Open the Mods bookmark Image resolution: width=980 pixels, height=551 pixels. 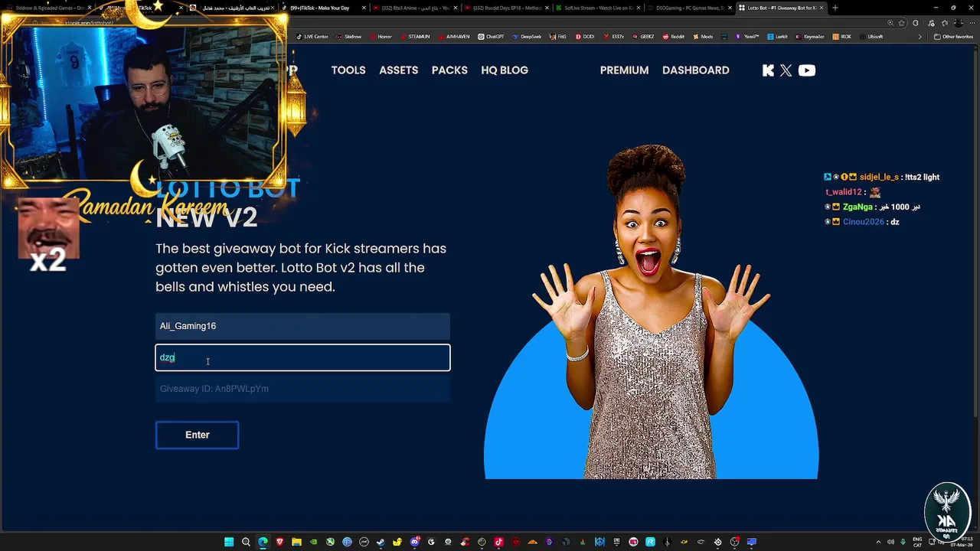point(703,37)
